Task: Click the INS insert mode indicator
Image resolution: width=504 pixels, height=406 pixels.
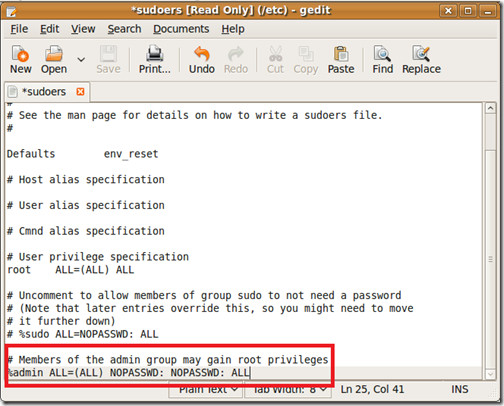Action: [460, 389]
